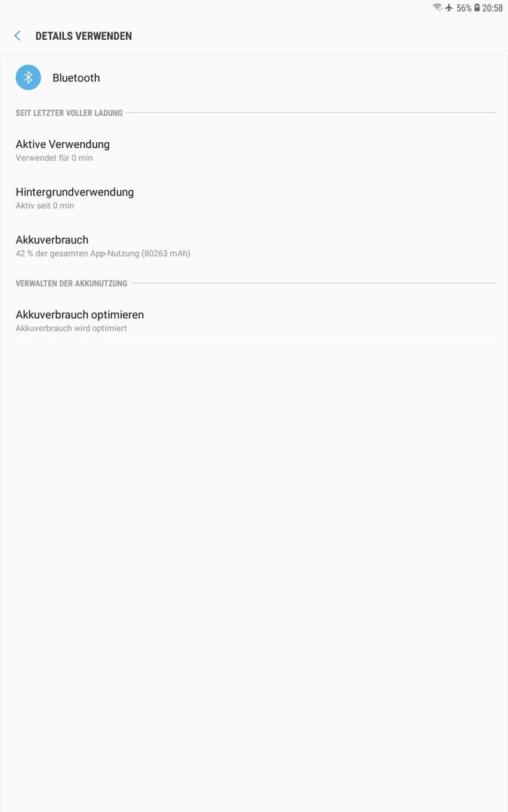This screenshot has height=812, width=508.
Task: Tap the Aktiv seit 0 min subtitle
Action: pos(44,205)
